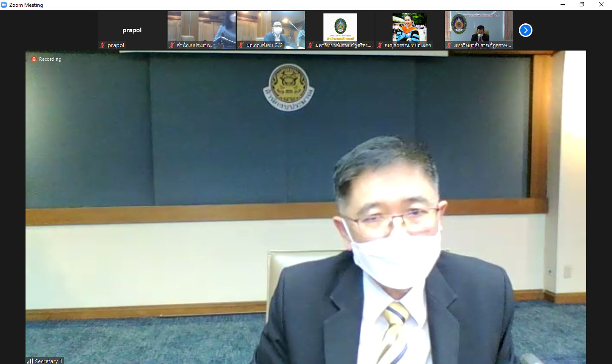Click the Recording status label
The width and height of the screenshot is (612, 364).
point(50,59)
